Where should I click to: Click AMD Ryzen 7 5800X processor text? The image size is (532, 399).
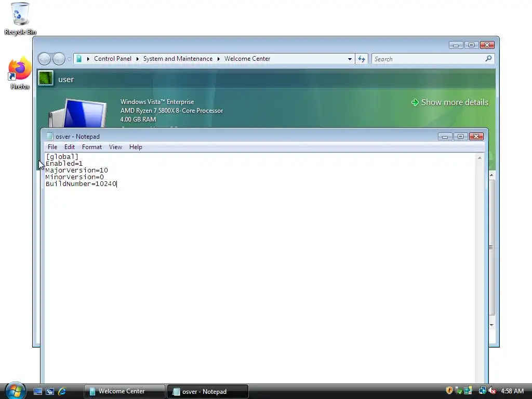171,111
